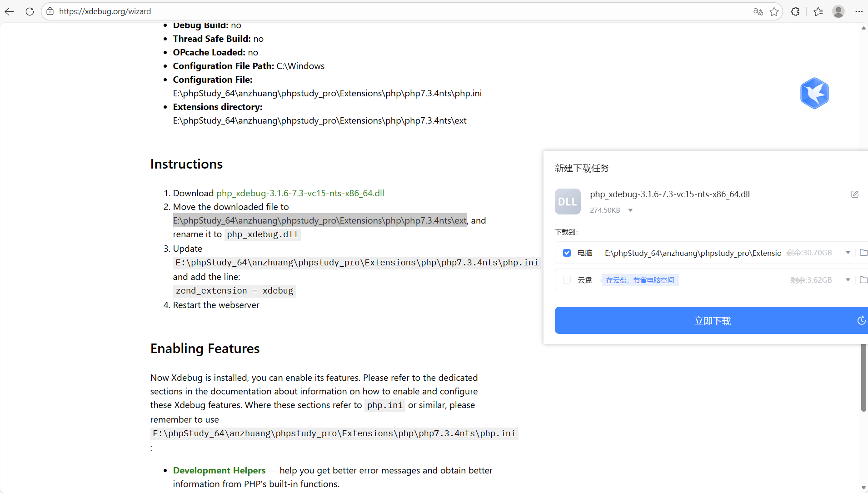Uncheck the 电脑 download destination

567,253
